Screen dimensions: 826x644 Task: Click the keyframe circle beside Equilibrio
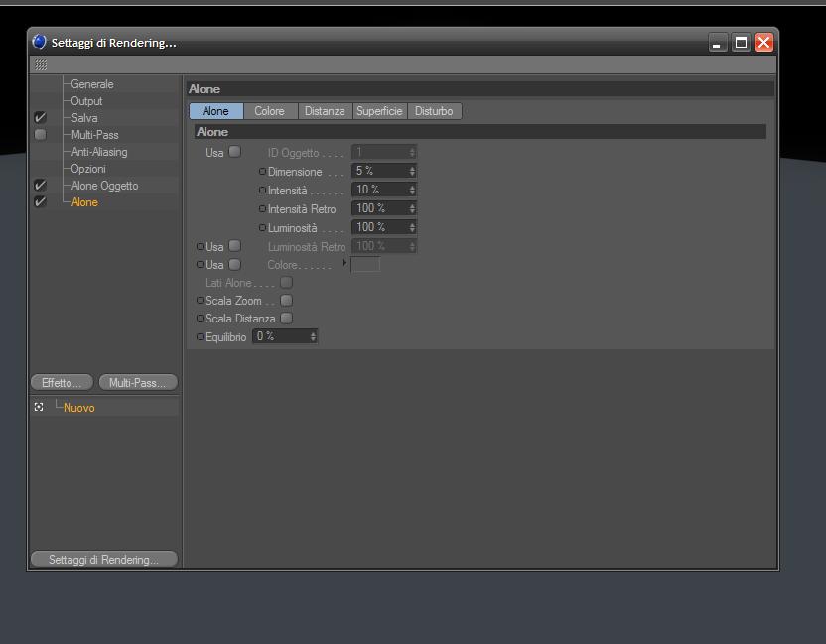pyautogui.click(x=201, y=337)
